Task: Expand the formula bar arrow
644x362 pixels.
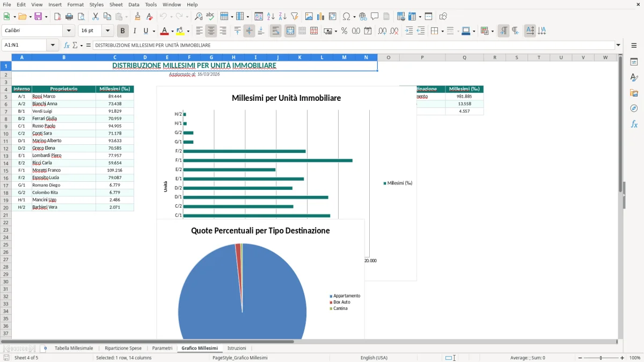Action: pyautogui.click(x=619, y=46)
